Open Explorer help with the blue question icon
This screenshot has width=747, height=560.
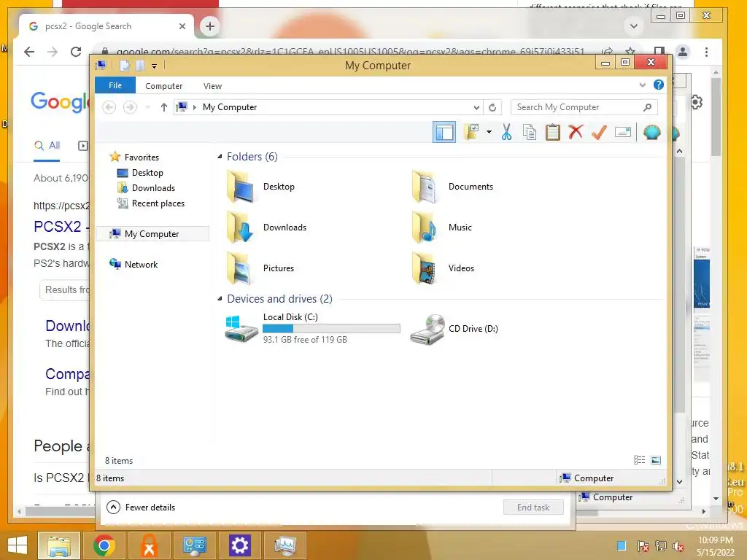659,85
